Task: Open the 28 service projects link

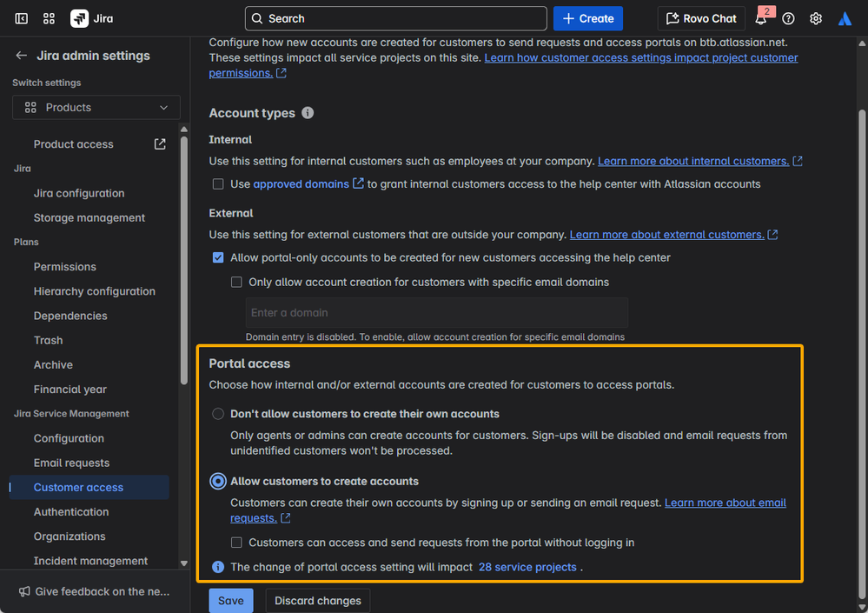Action: 527,567
